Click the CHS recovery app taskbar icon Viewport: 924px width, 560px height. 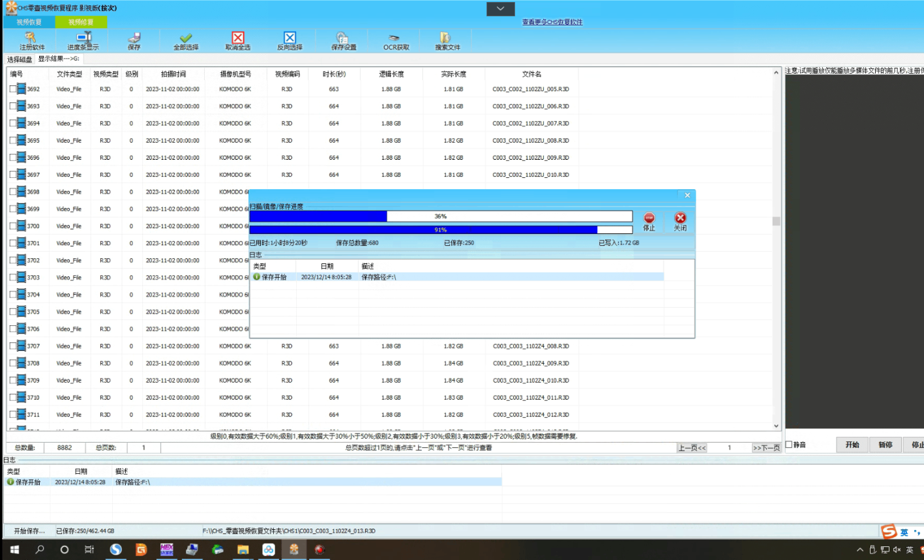(x=293, y=550)
